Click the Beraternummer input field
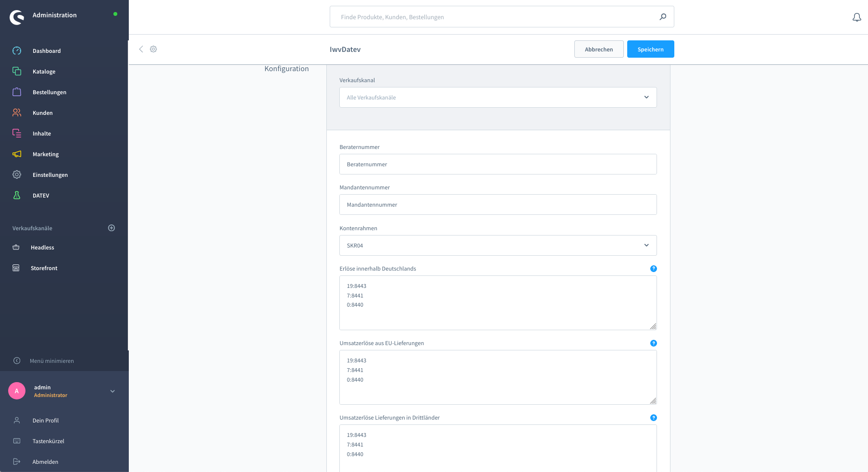 coord(497,164)
